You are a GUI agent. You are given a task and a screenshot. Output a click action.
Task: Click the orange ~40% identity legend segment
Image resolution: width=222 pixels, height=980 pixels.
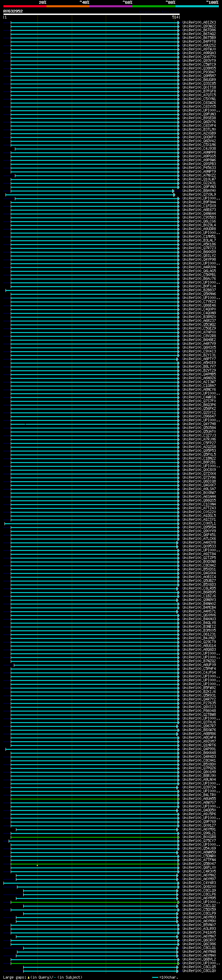click(68, 6)
